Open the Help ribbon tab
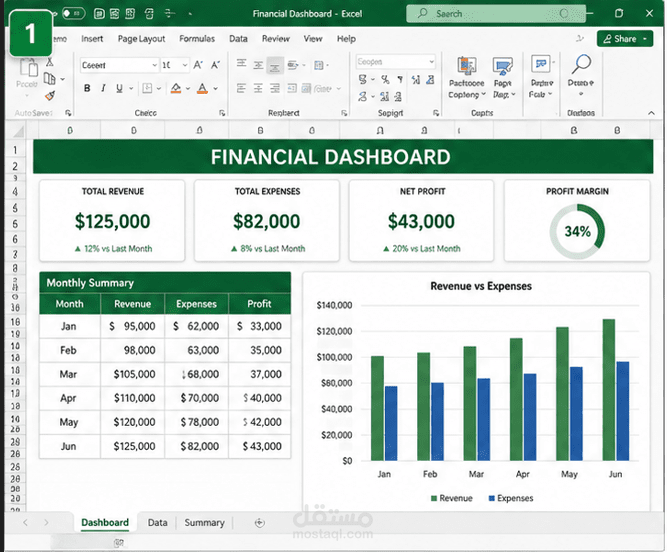 coord(346,39)
